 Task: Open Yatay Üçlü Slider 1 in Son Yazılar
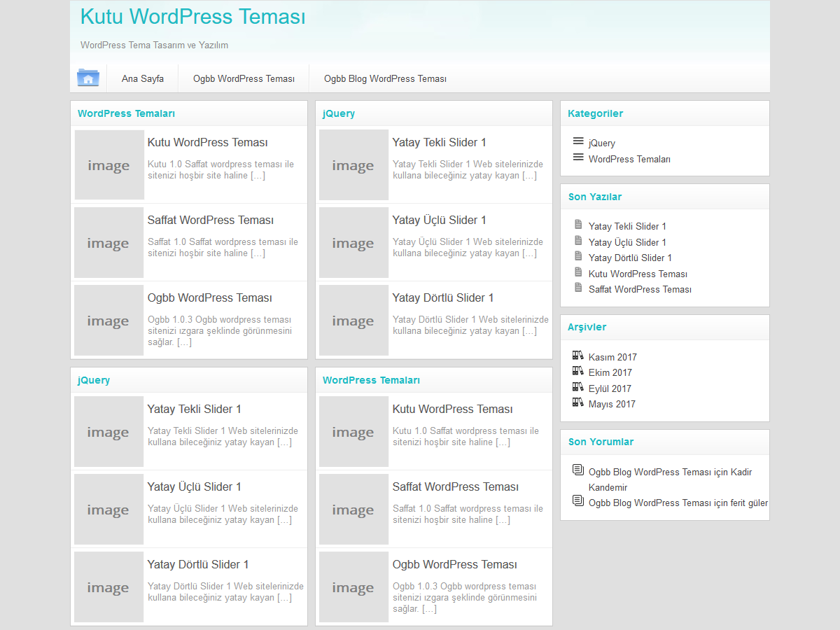(x=627, y=242)
